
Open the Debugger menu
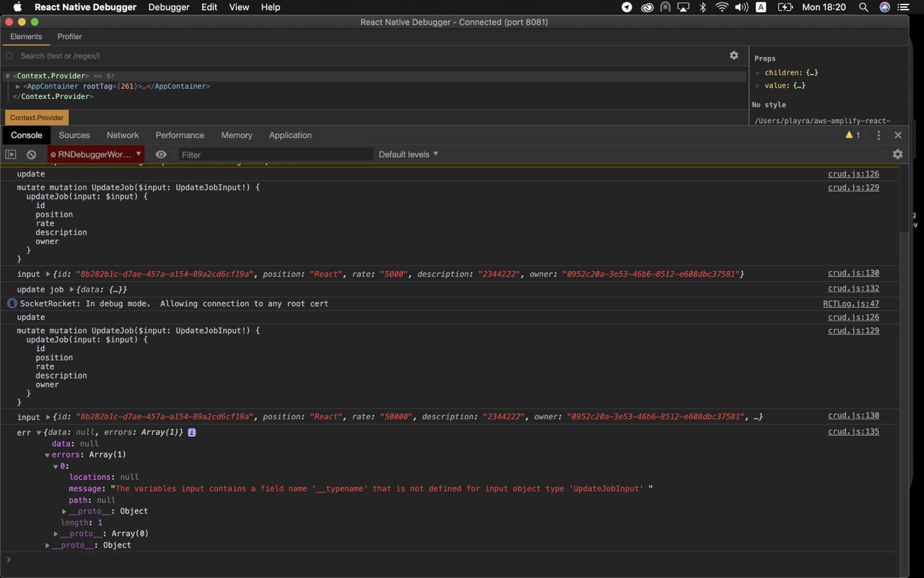[169, 7]
